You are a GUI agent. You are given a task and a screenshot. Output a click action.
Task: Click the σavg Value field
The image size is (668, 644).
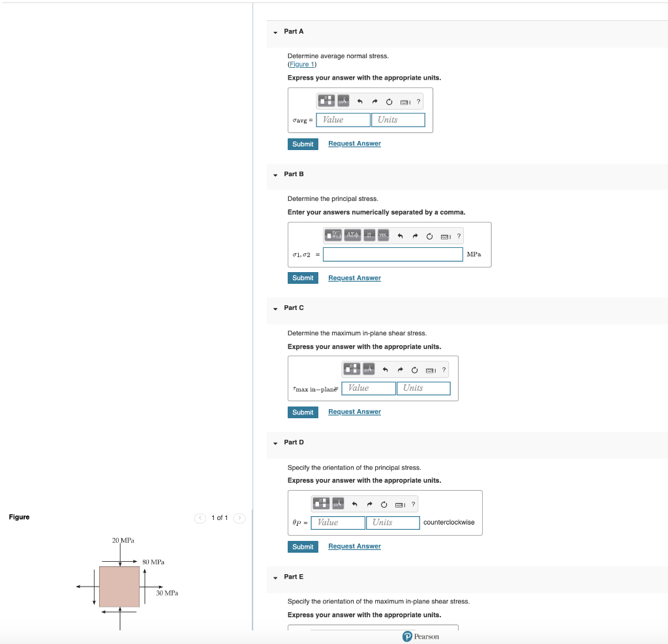[343, 120]
